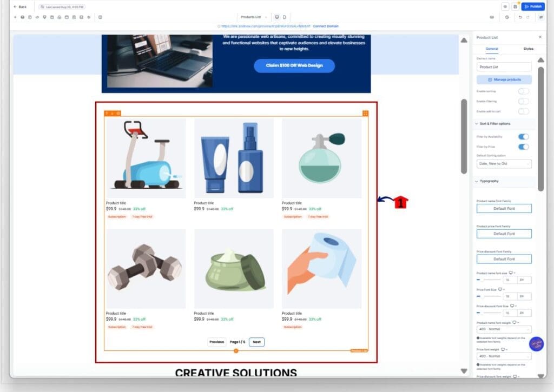Change unit of Price Font Size

(524, 296)
